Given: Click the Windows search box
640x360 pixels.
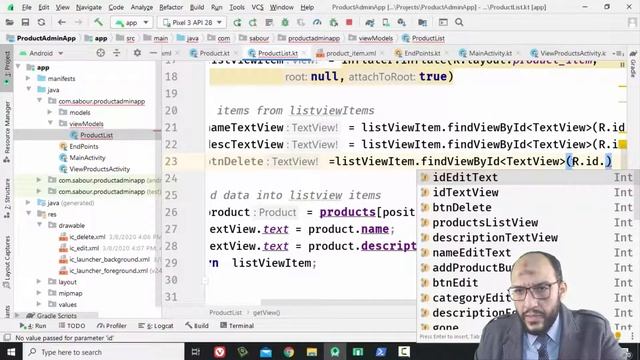Looking at the screenshot, I should click(x=104, y=352).
